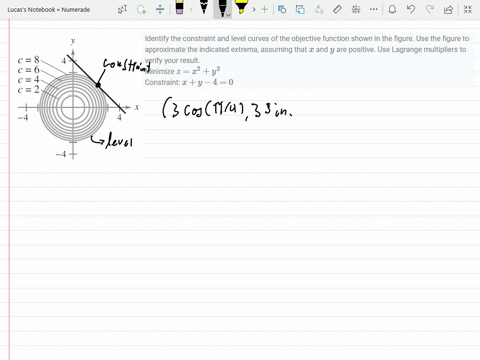Open the Math assistant icon
The width and height of the screenshot is (480, 360).
coord(356,9)
